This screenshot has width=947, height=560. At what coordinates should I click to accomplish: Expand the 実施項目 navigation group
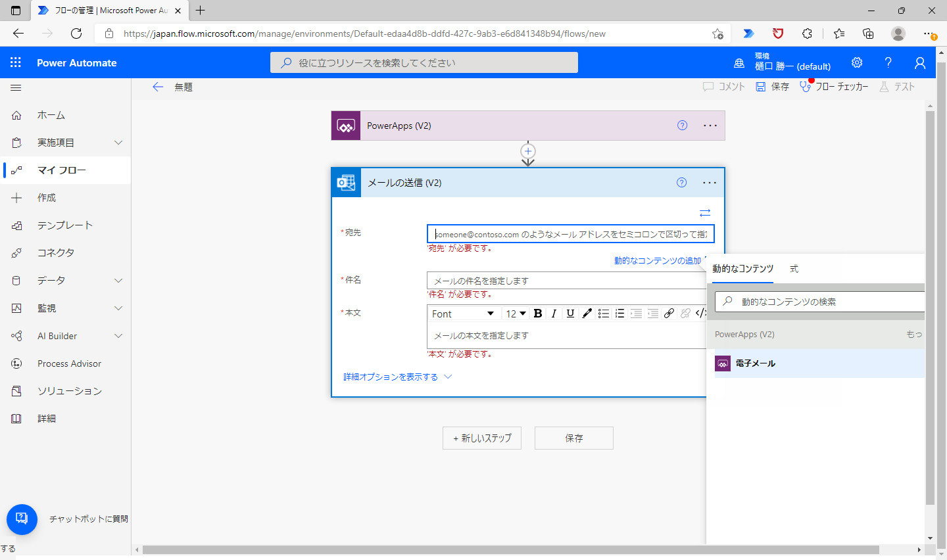click(x=118, y=143)
